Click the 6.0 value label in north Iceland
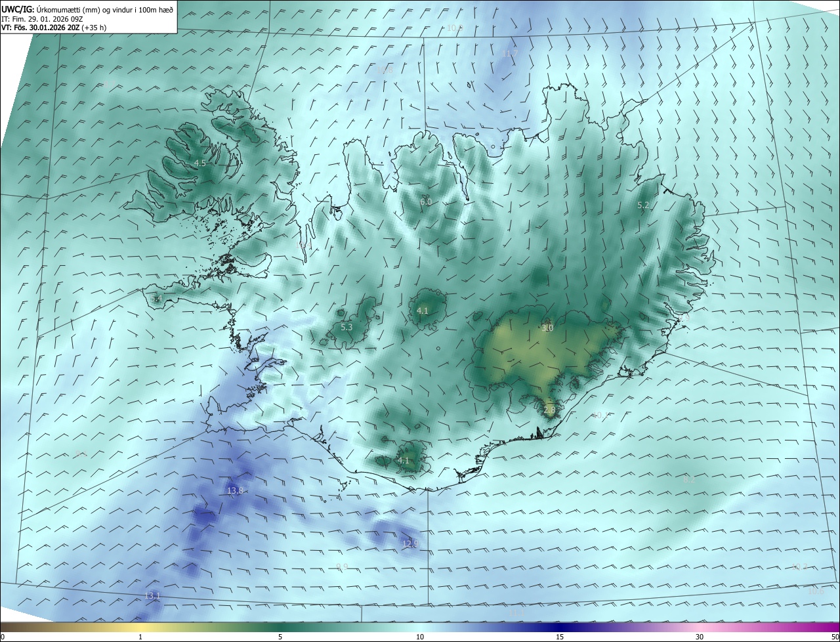This screenshot has height=642, width=840. (426, 202)
